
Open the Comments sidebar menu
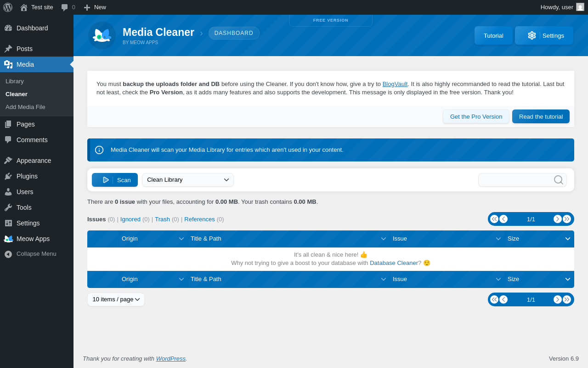37,140
